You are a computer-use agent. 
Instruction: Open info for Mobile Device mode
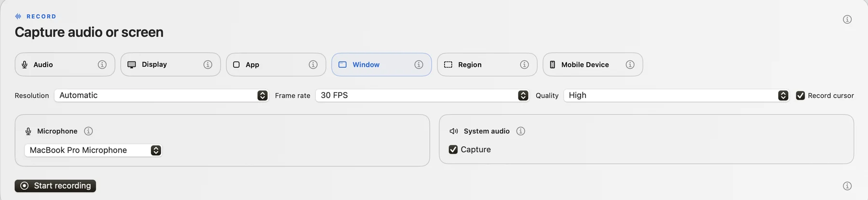coord(630,65)
